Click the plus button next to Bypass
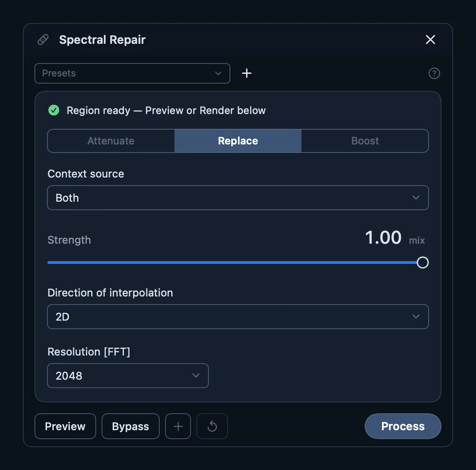The width and height of the screenshot is (476, 470). click(x=178, y=426)
